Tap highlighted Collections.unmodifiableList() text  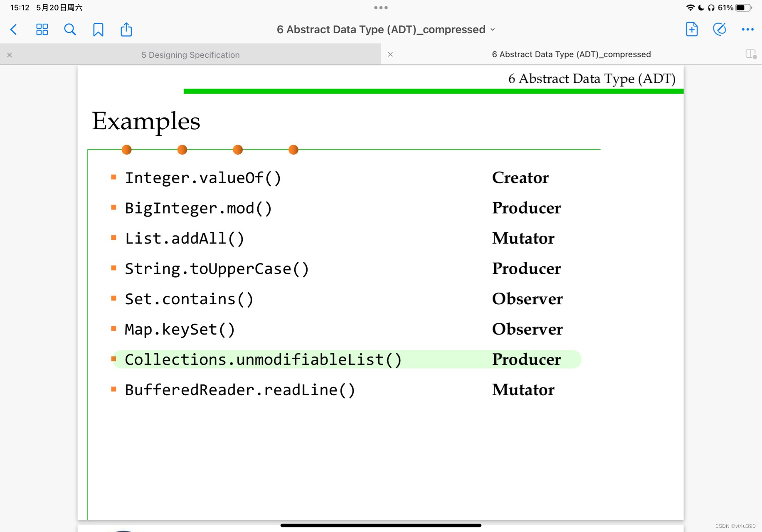click(264, 360)
